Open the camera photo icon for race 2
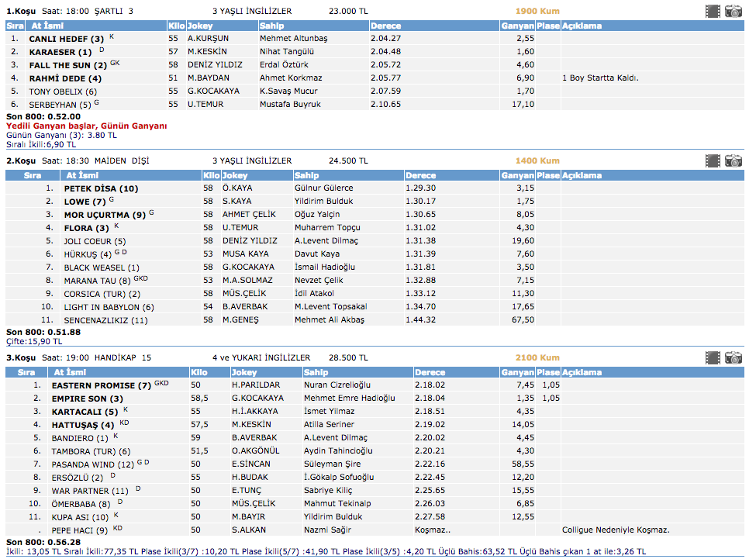Image resolution: width=756 pixels, height=559 pixels. (734, 161)
